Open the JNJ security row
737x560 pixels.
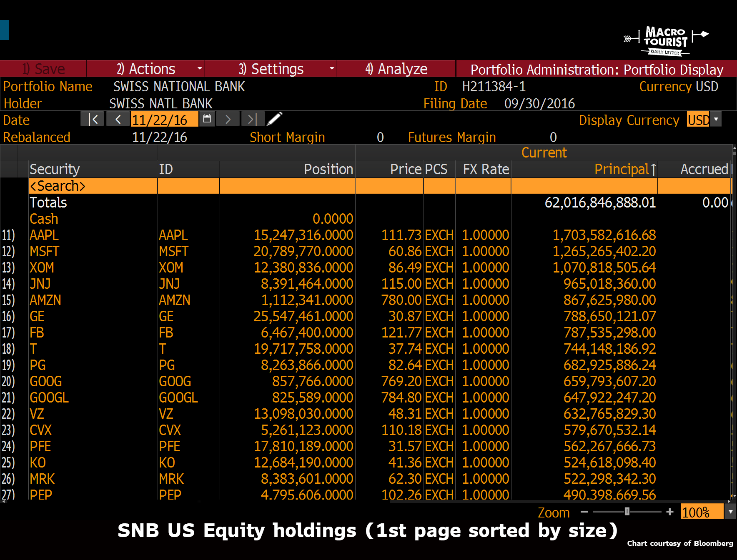pyautogui.click(x=367, y=284)
